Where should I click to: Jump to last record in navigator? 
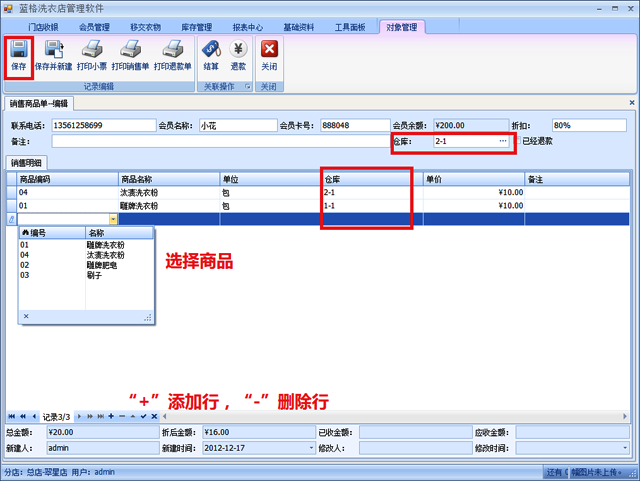(100, 416)
